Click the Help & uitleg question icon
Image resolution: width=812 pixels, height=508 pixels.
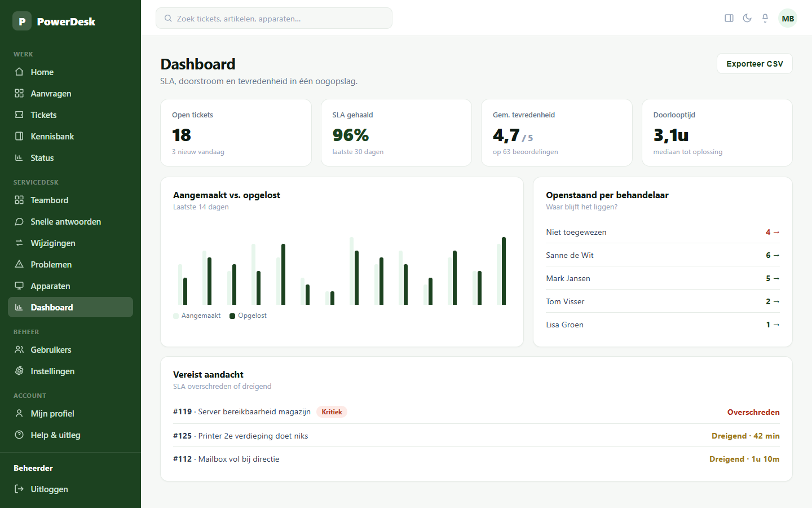click(19, 435)
